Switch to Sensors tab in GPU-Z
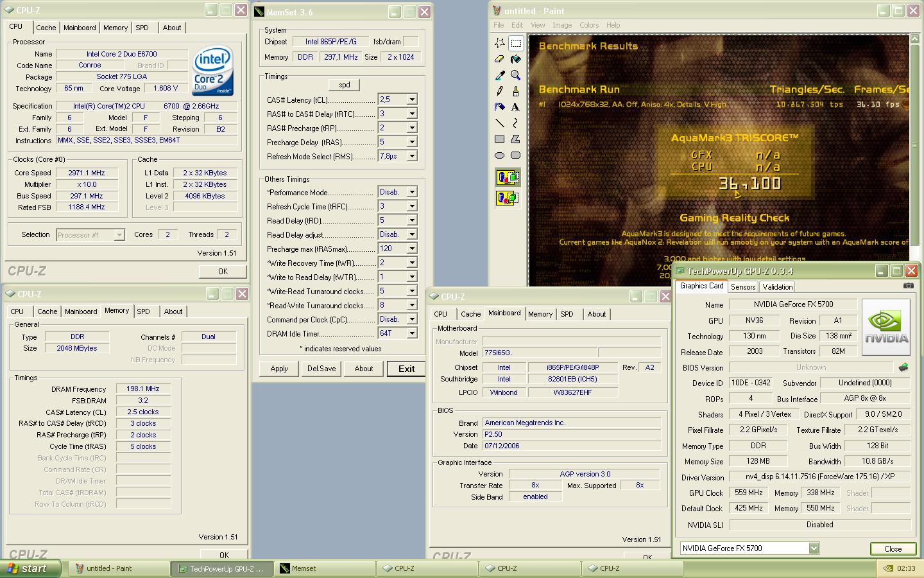The width and height of the screenshot is (924, 578). tap(742, 287)
